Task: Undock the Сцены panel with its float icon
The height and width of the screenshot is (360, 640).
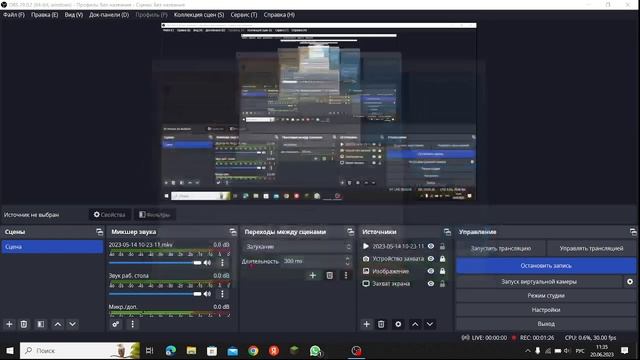Action: pos(100,232)
